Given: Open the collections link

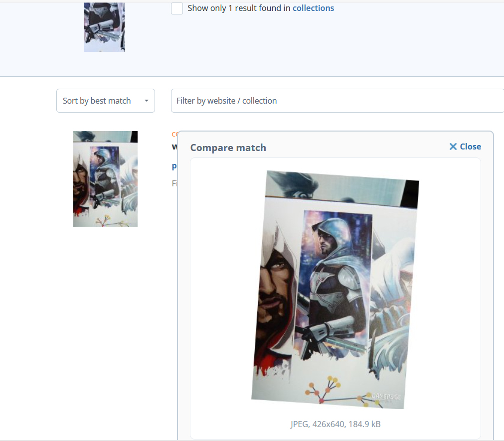Looking at the screenshot, I should click(x=313, y=8).
